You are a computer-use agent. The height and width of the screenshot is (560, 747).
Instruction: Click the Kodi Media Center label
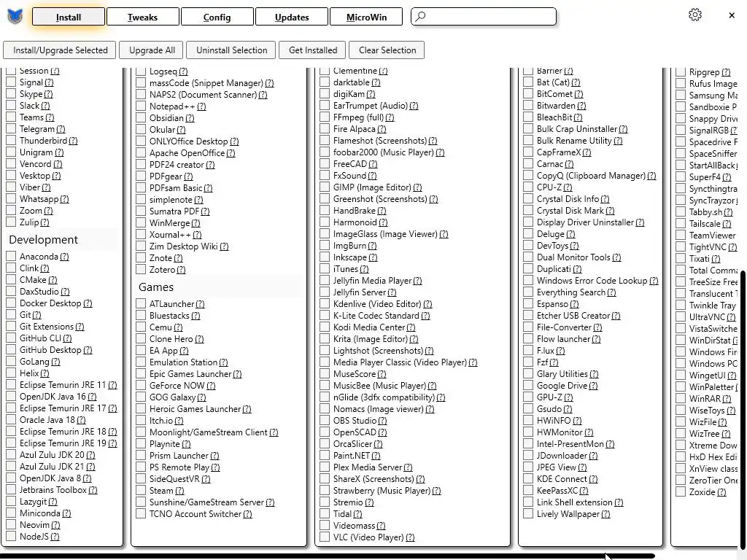click(x=370, y=327)
